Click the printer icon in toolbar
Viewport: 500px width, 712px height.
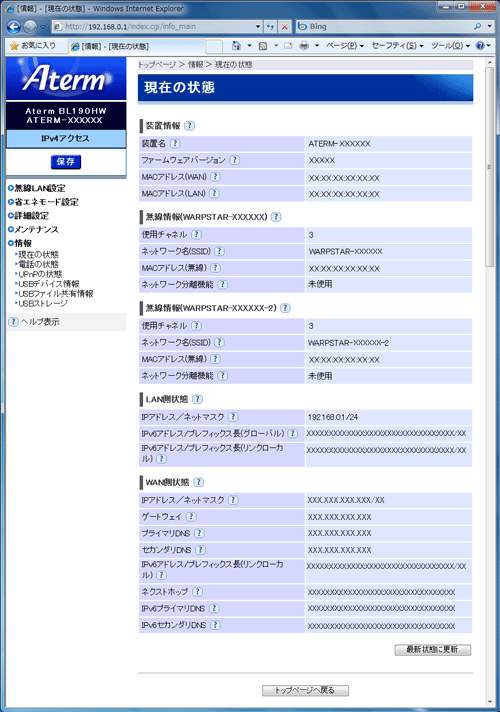(304, 46)
